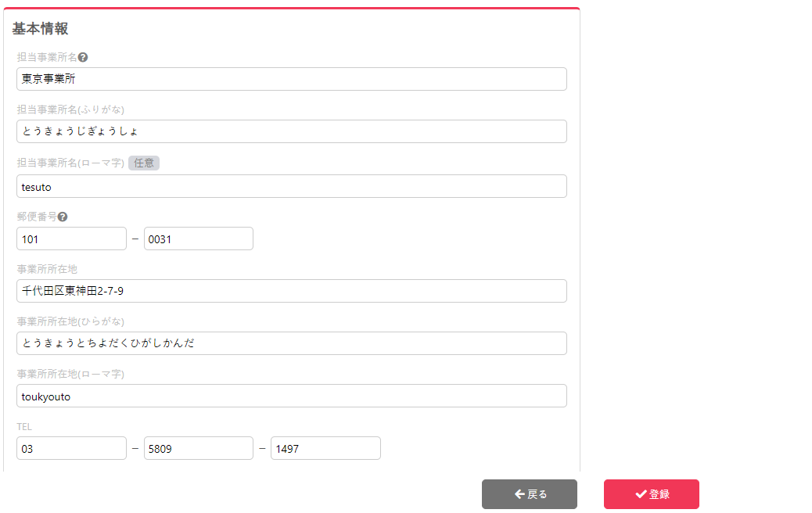812x513 pixels.
Task: Click the 基本情報 section heading
Action: pos(40,29)
